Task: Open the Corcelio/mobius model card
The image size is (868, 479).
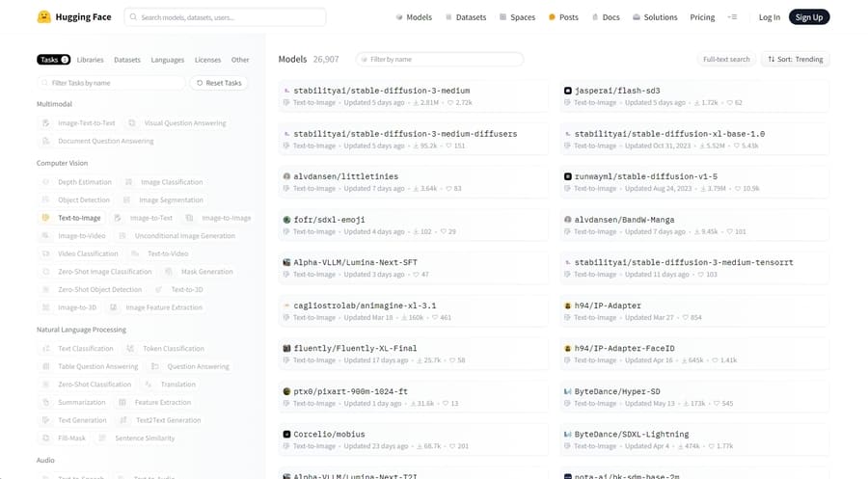Action: pyautogui.click(x=413, y=439)
